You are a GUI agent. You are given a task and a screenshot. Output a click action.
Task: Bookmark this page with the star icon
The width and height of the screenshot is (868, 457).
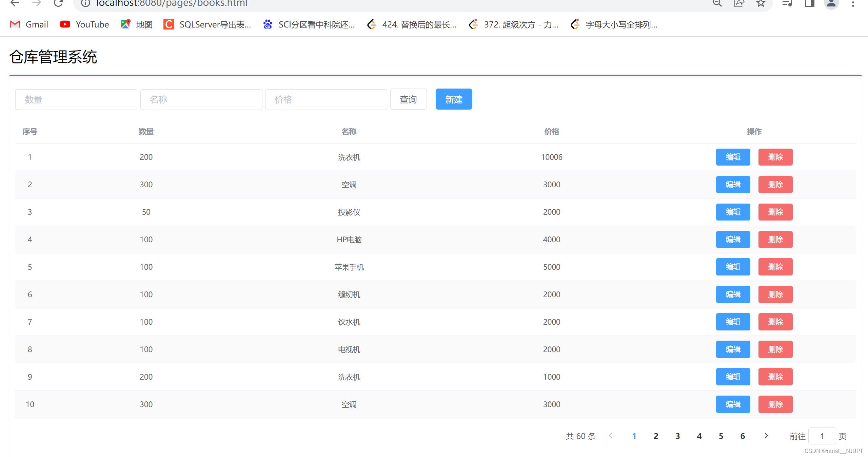[x=761, y=3]
